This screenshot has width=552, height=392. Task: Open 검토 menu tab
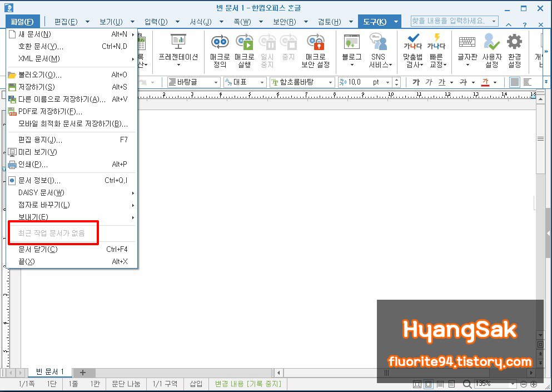[329, 22]
